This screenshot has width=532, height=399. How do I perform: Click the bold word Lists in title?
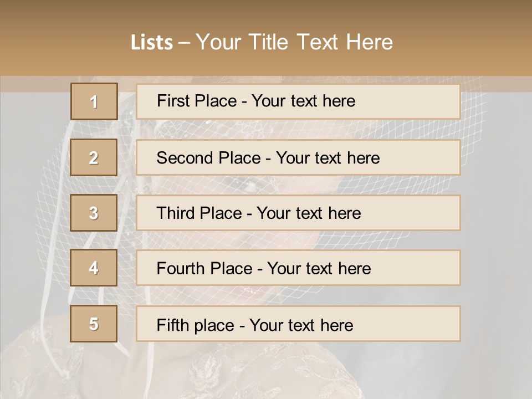(x=151, y=43)
